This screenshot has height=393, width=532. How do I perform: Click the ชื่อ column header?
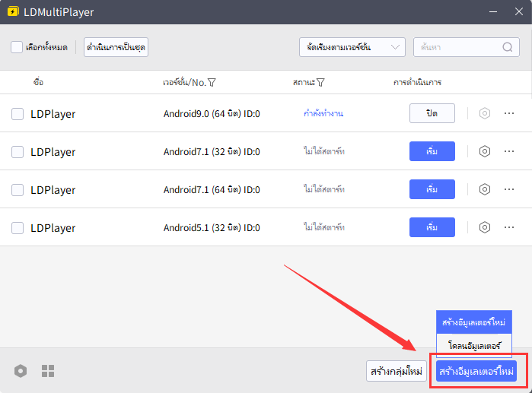38,82
